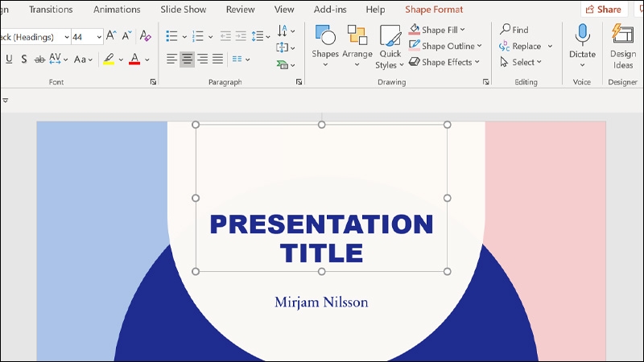This screenshot has width=644, height=362.
Task: Open Design Ideas pane
Action: click(x=622, y=47)
